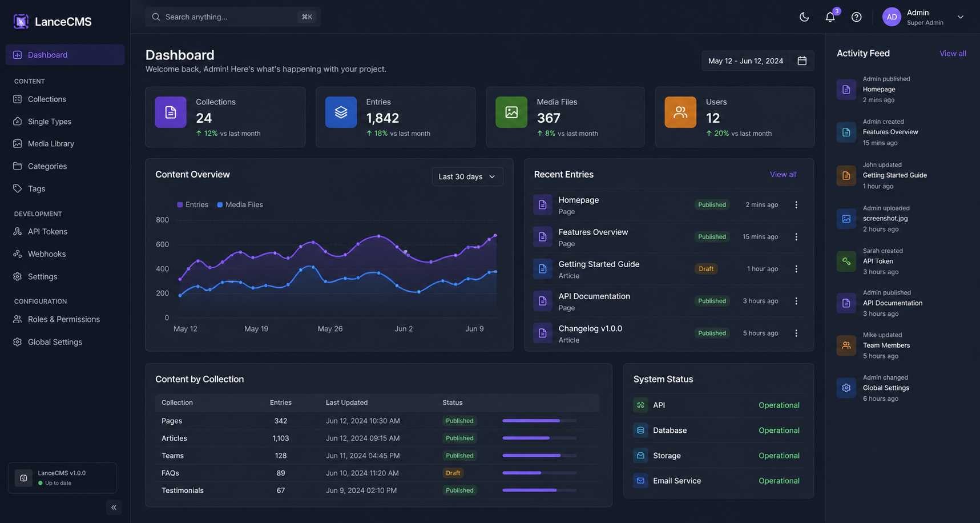
Task: Open Media Library in the sidebar
Action: pyautogui.click(x=51, y=144)
